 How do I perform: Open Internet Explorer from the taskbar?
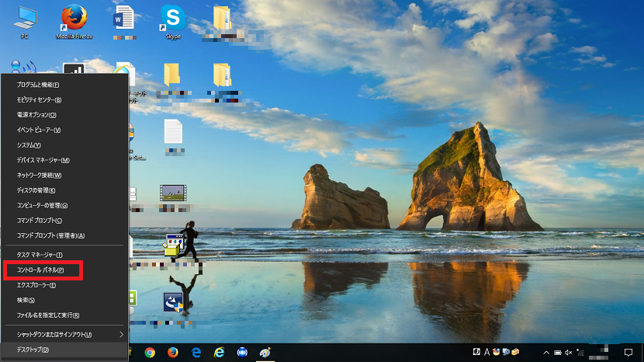[x=220, y=353]
